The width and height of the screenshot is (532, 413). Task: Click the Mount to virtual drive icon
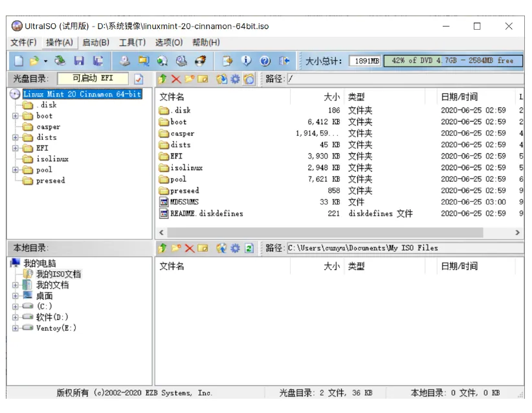[181, 61]
